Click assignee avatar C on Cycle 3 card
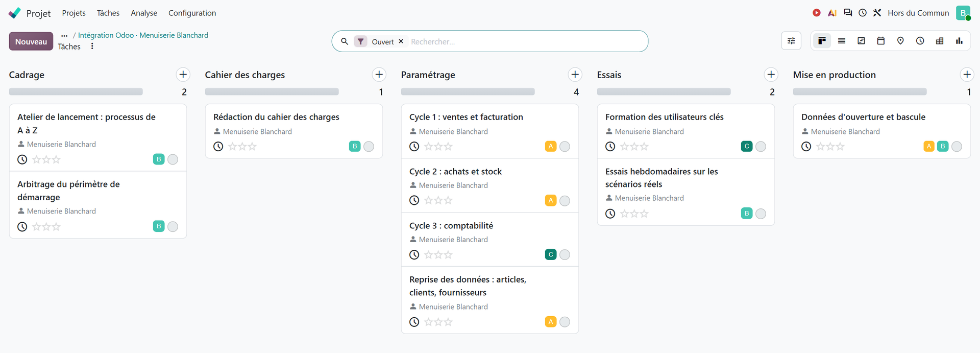 point(551,254)
